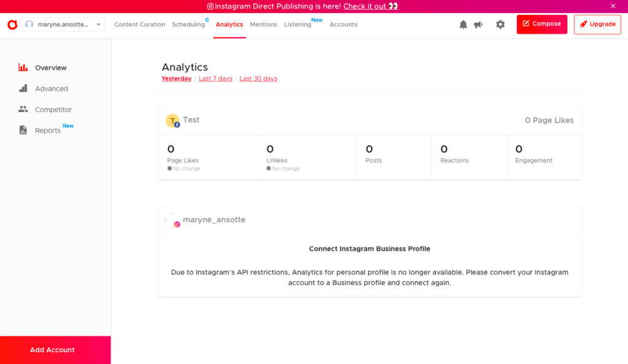This screenshot has width=628, height=364.
Task: Click the Crowdfire flame logo
Action: 12,25
